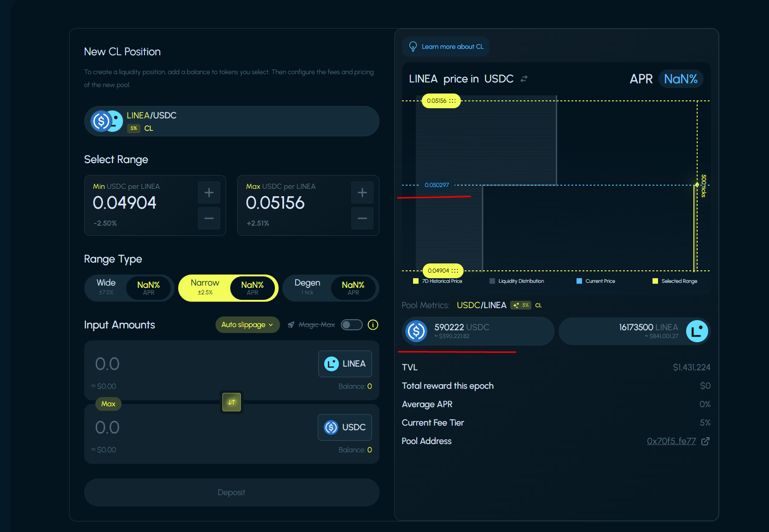Increase Min USDC price with plus

209,193
